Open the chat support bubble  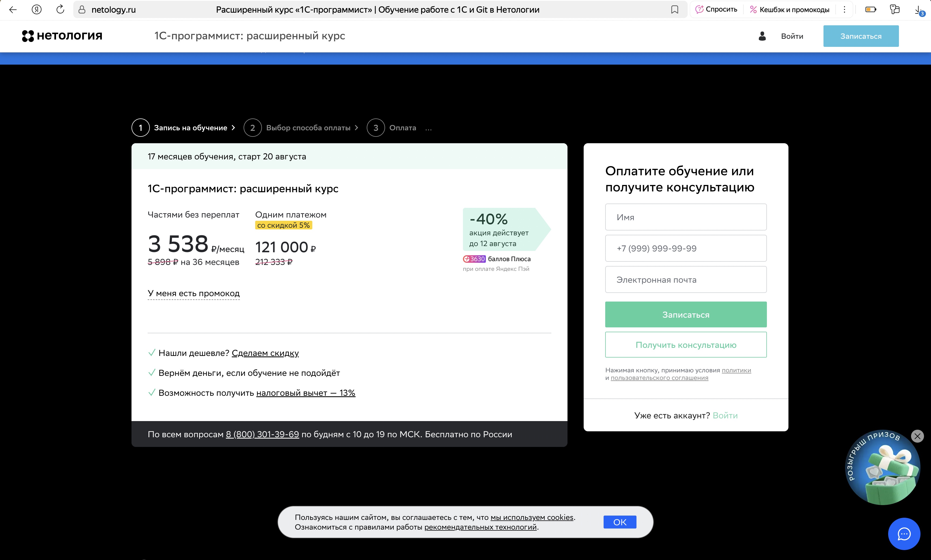(904, 534)
